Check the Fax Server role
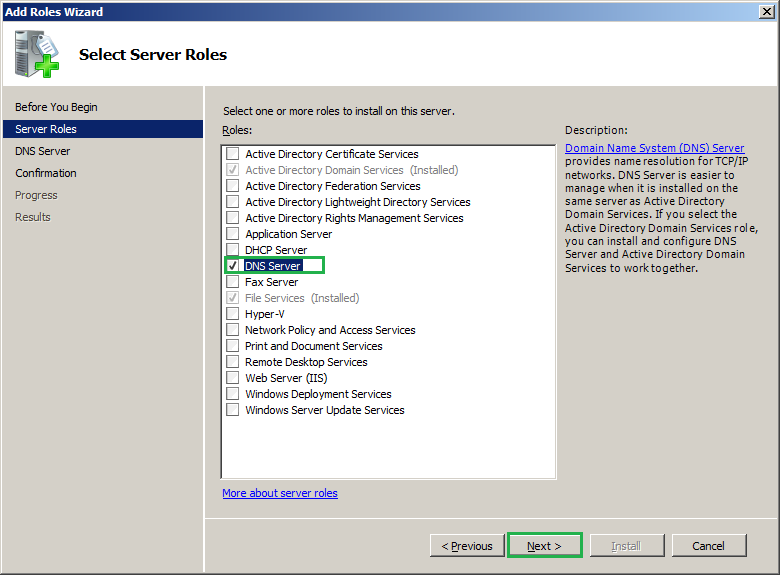780x575 pixels. [233, 282]
